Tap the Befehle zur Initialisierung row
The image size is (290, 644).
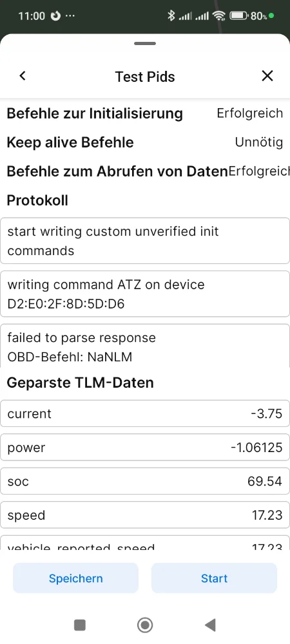coord(145,113)
